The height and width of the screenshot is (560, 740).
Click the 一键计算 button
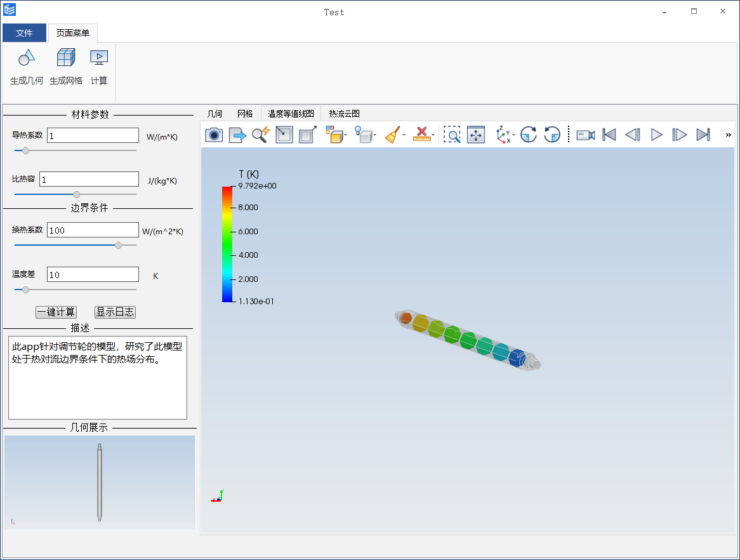click(x=56, y=312)
